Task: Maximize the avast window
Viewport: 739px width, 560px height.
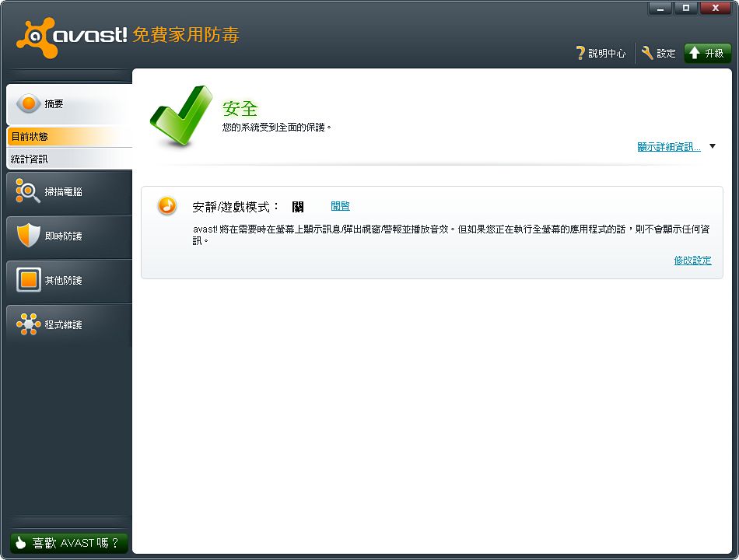Action: (x=686, y=9)
